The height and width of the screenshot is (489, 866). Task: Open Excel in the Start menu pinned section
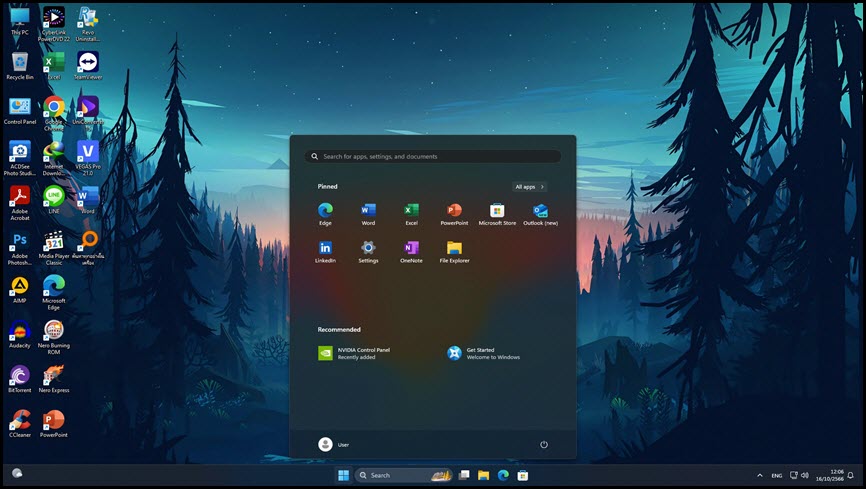pyautogui.click(x=411, y=214)
